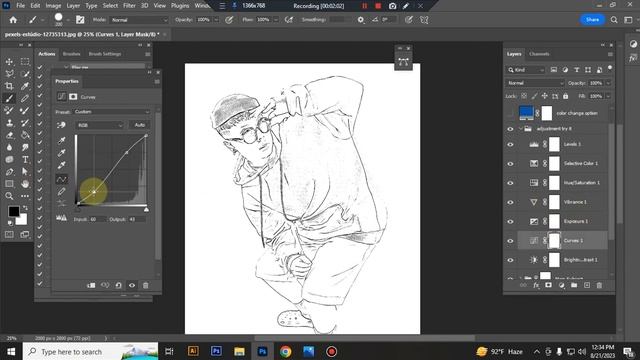The image size is (640, 360).
Task: Hide the Selective Color 1 layer
Action: (x=510, y=164)
